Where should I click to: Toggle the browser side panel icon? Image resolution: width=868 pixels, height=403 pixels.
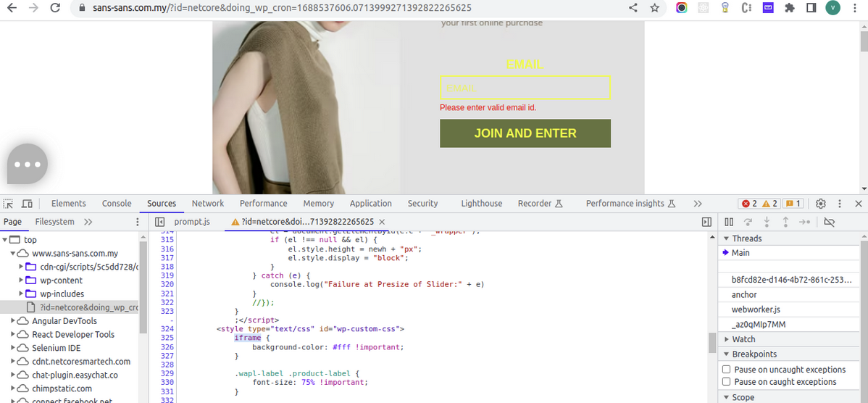(x=811, y=8)
